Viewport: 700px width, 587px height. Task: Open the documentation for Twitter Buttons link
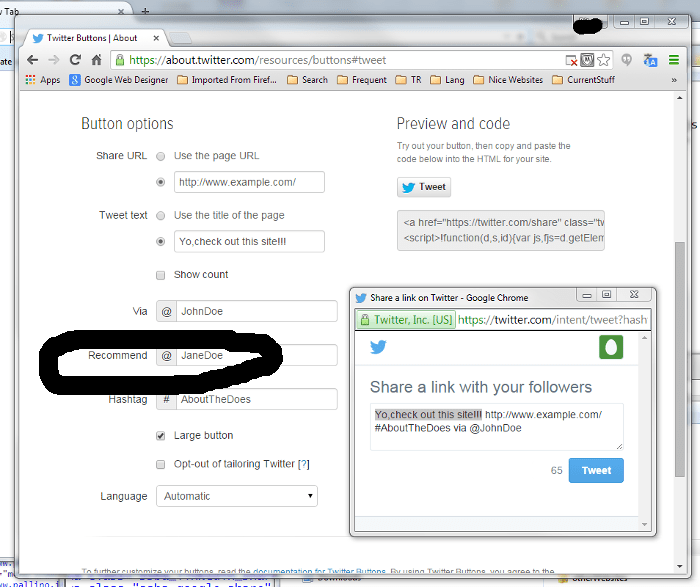[x=319, y=571]
